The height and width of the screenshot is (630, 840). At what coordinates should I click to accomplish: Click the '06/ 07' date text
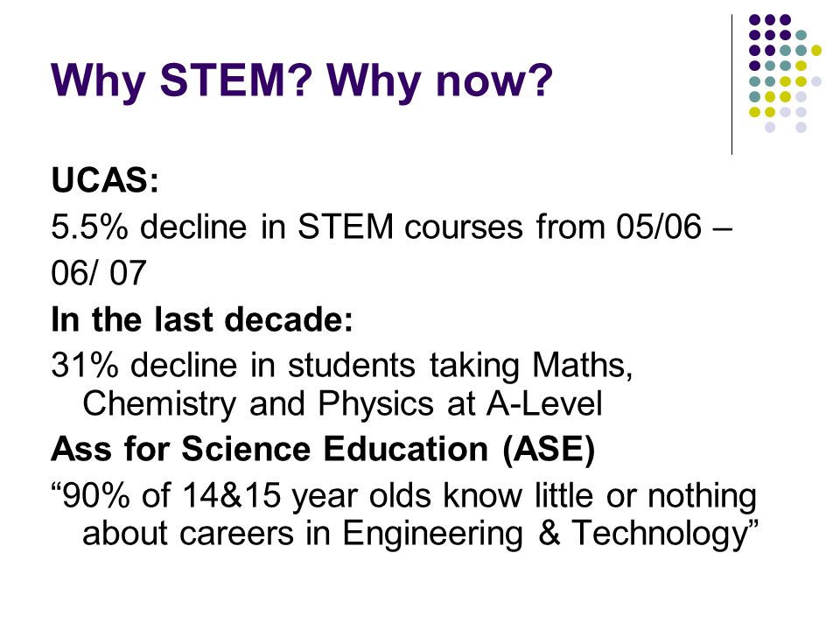point(99,273)
